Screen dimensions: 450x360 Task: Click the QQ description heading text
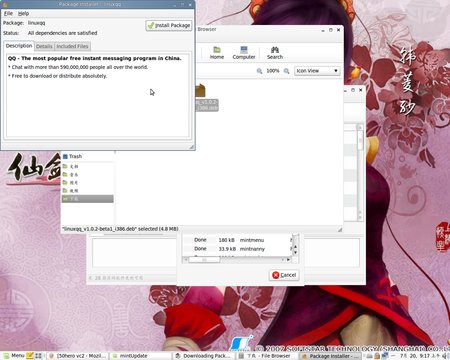pyautogui.click(x=95, y=58)
